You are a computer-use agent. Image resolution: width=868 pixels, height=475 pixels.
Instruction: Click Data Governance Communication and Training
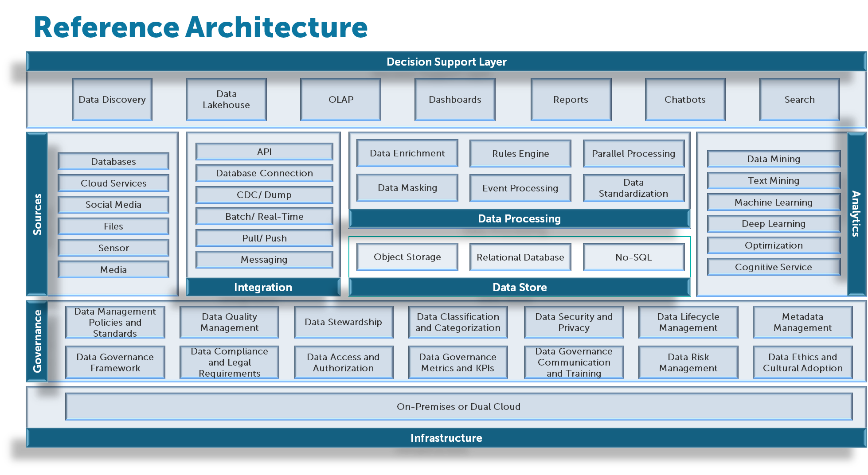574,362
